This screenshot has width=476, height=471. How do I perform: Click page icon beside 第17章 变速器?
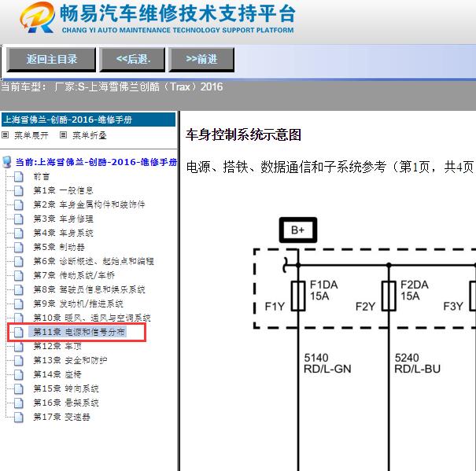(19, 417)
